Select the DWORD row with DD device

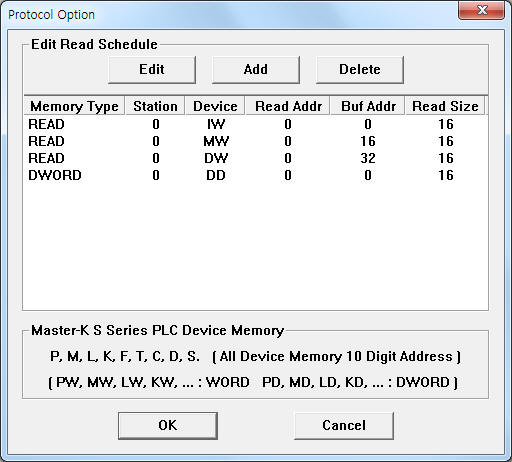coord(255,175)
